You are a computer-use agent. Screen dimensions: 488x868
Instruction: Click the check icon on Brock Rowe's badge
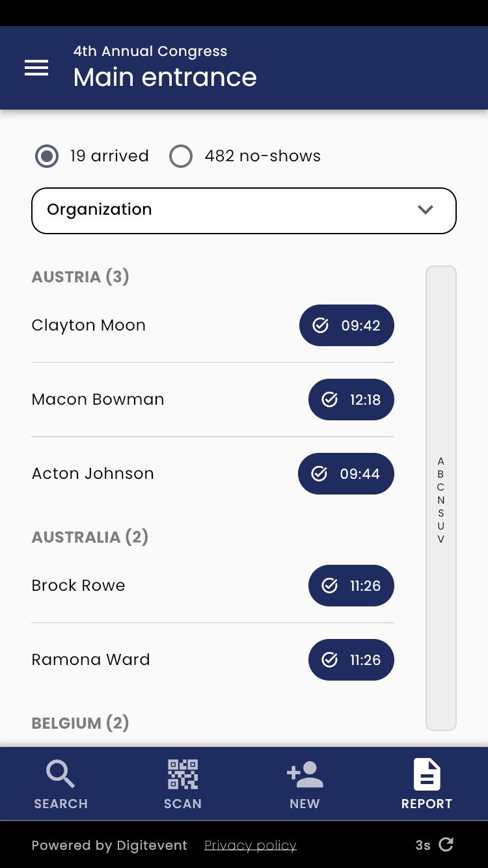coord(330,586)
